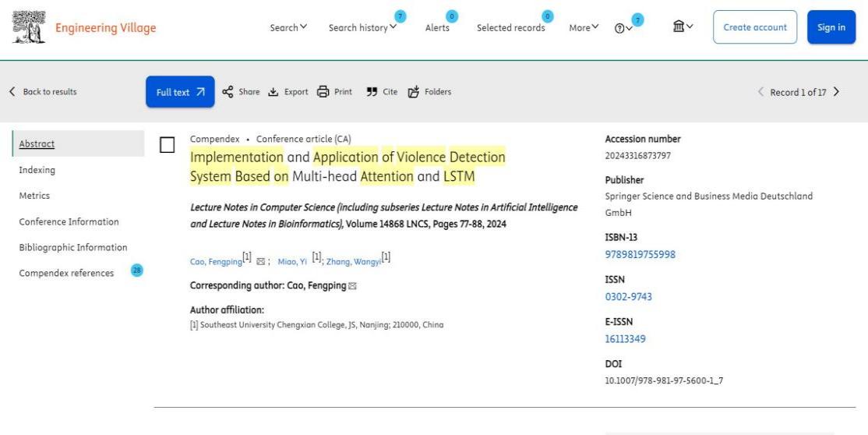Click the Print icon
The image size is (868, 435).
(323, 92)
